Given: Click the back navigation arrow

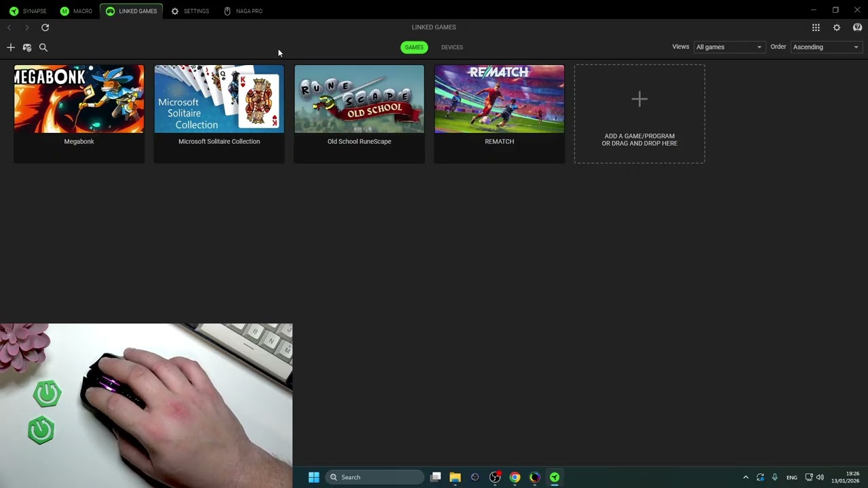Looking at the screenshot, I should pyautogui.click(x=9, y=28).
